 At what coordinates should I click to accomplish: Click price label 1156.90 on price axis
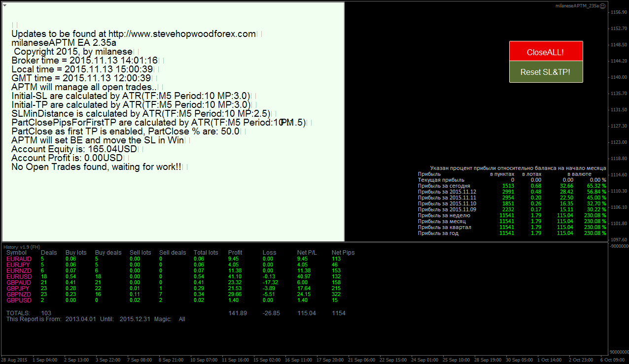click(618, 13)
